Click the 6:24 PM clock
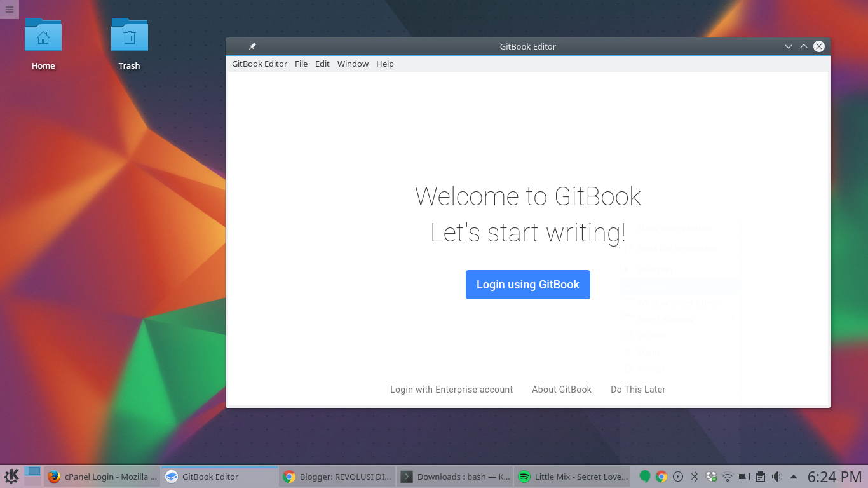Screen dimensions: 868x488 [x=834, y=477]
